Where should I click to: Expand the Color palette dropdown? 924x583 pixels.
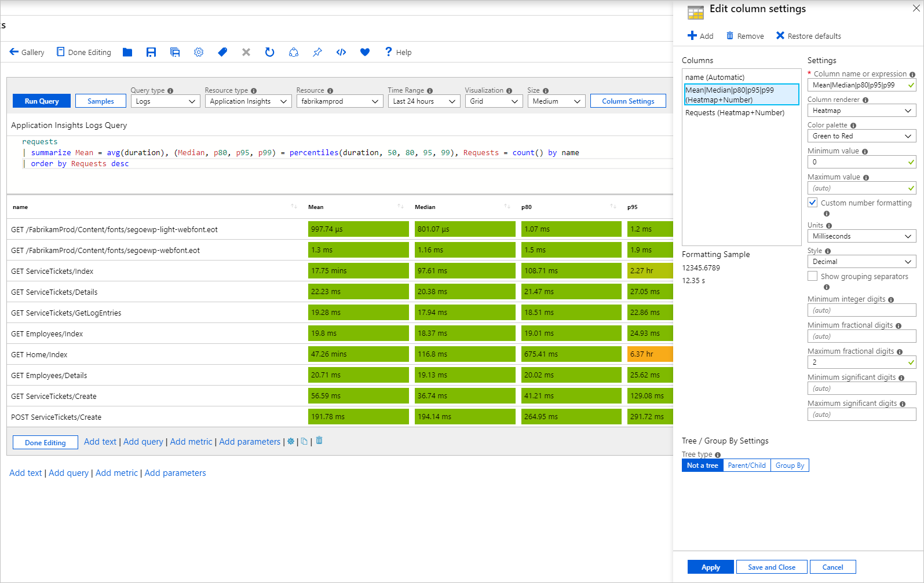click(861, 136)
